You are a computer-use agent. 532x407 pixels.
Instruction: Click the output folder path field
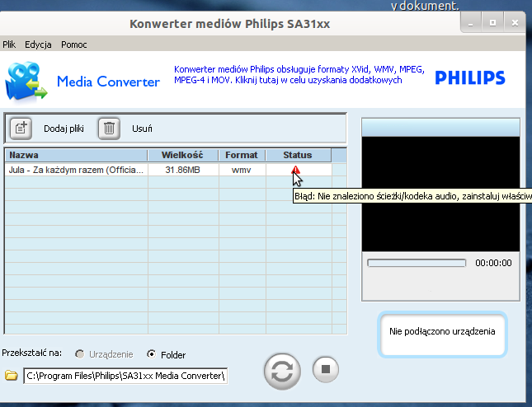click(x=125, y=376)
